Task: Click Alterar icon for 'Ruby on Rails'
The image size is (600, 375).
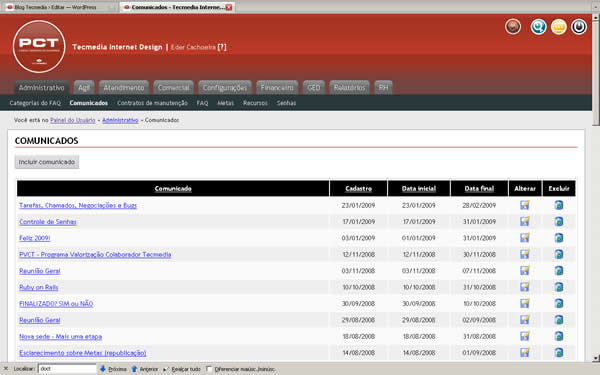Action: coord(525,287)
